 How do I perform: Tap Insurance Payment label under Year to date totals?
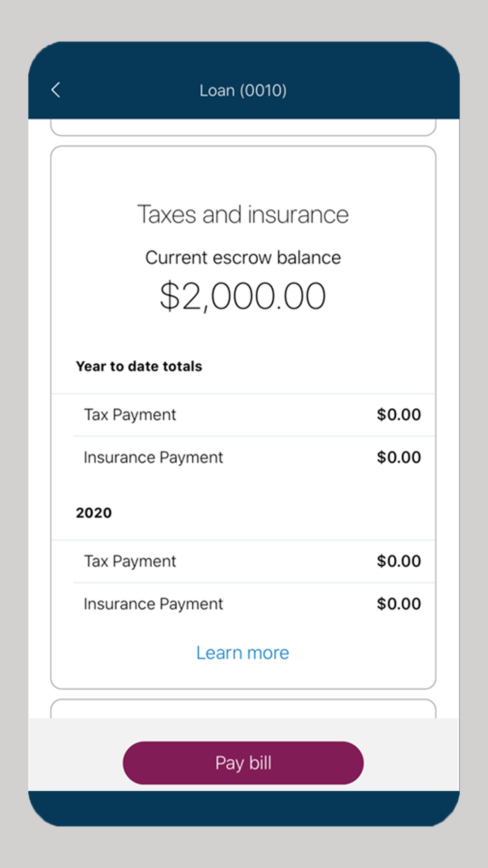[153, 457]
